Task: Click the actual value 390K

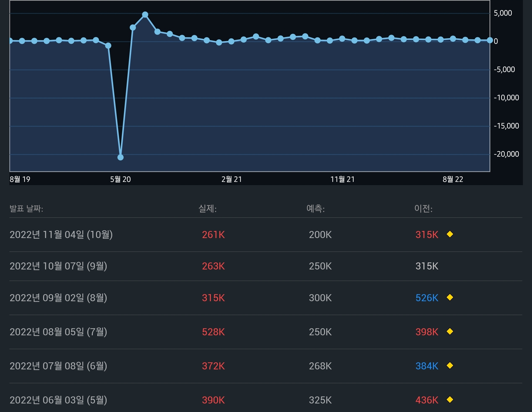Action: point(213,400)
